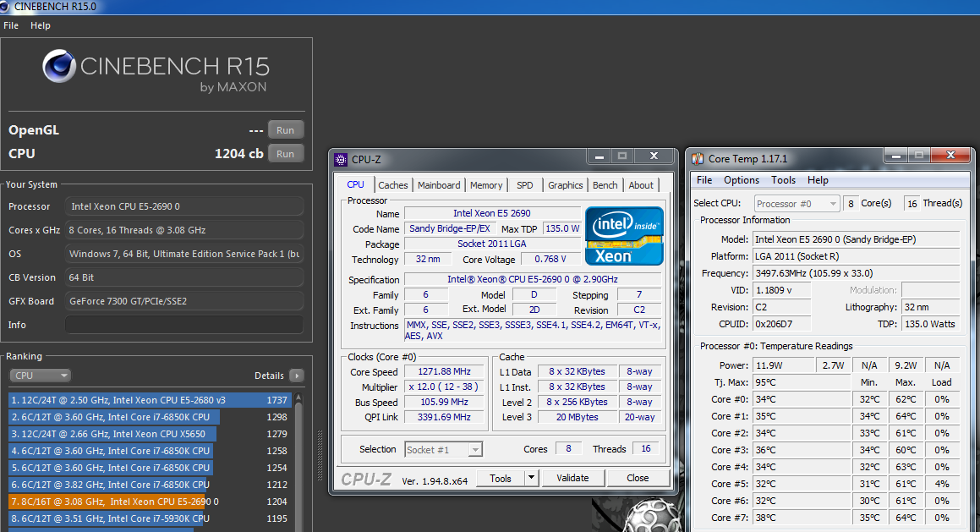Click the empty Info field in Cinebench
Image resolution: width=980 pixels, height=532 pixels.
tap(183, 325)
